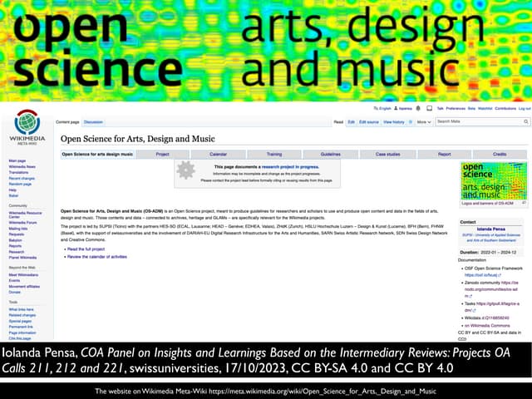This screenshot has height=399, width=532.
Task: Click into the Search Meta field
Action: coord(476,121)
